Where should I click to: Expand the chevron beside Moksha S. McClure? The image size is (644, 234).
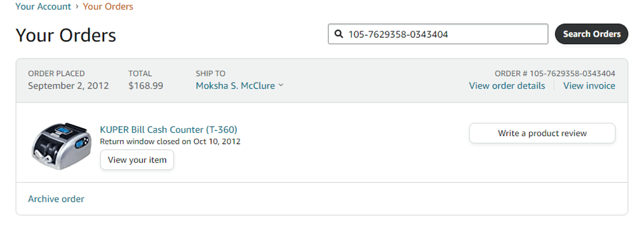281,86
